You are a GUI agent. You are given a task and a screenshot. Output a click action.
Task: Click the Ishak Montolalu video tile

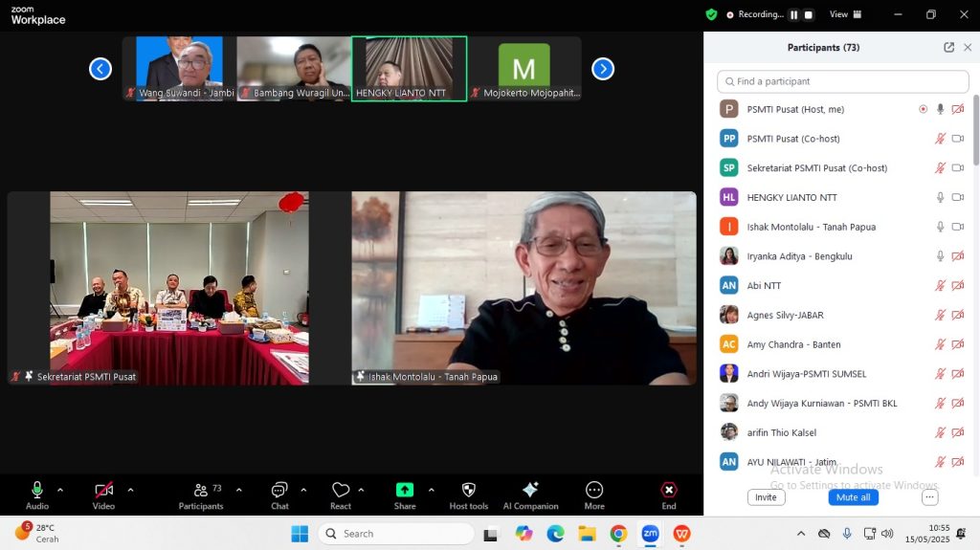click(523, 288)
